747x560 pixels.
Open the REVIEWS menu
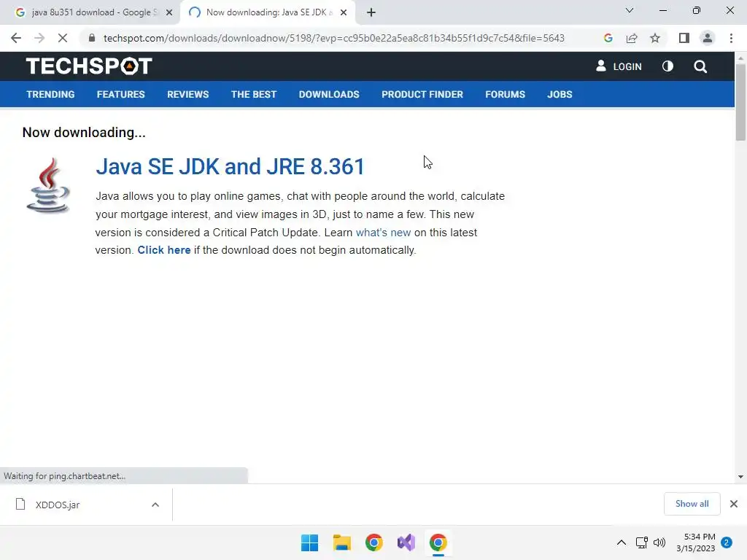187,94
